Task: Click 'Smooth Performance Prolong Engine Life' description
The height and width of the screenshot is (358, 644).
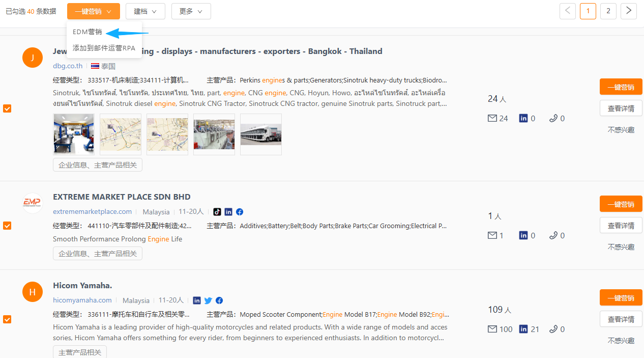Action: click(x=118, y=239)
